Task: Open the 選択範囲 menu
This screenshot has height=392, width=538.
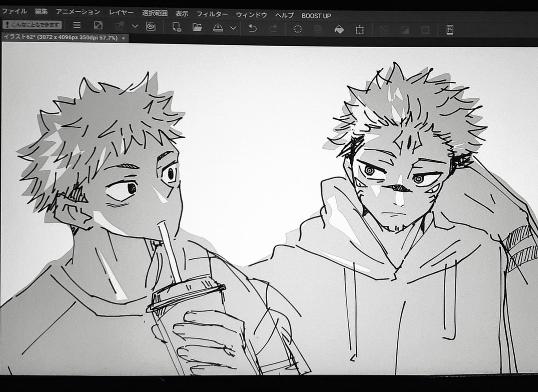Action: click(154, 13)
